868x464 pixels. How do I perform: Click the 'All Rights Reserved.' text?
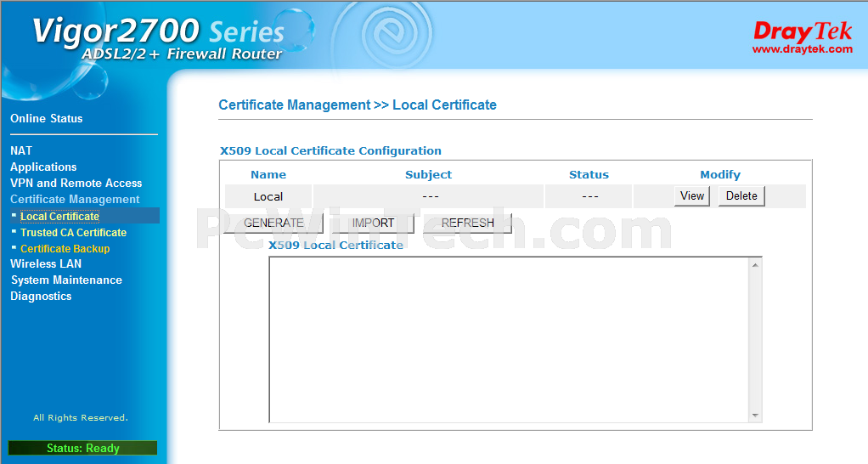coord(81,417)
